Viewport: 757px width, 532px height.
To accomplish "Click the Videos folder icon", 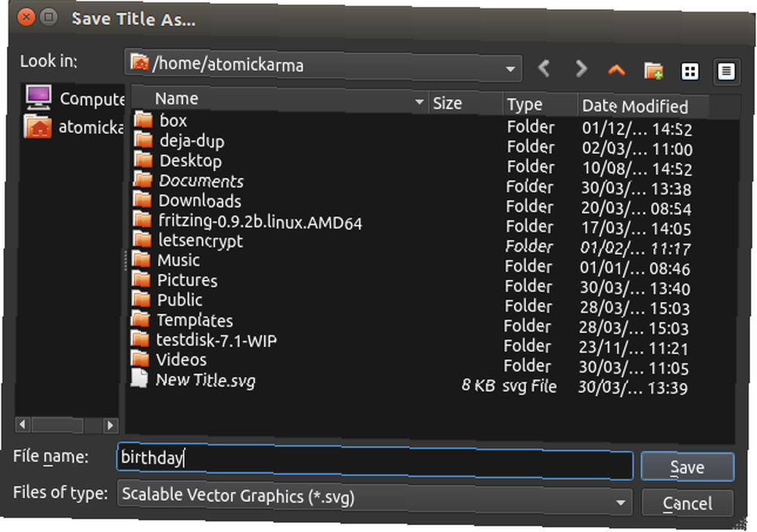I will click(140, 358).
